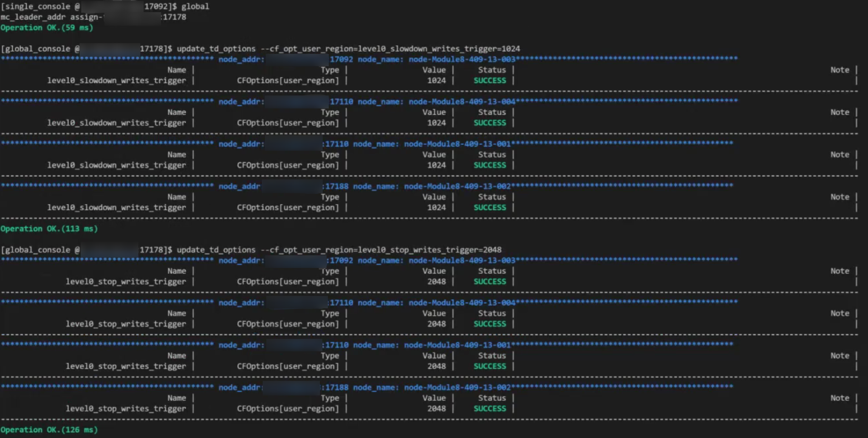Click the Note header in the topmost table
The width and height of the screenshot is (868, 438).
(840, 70)
